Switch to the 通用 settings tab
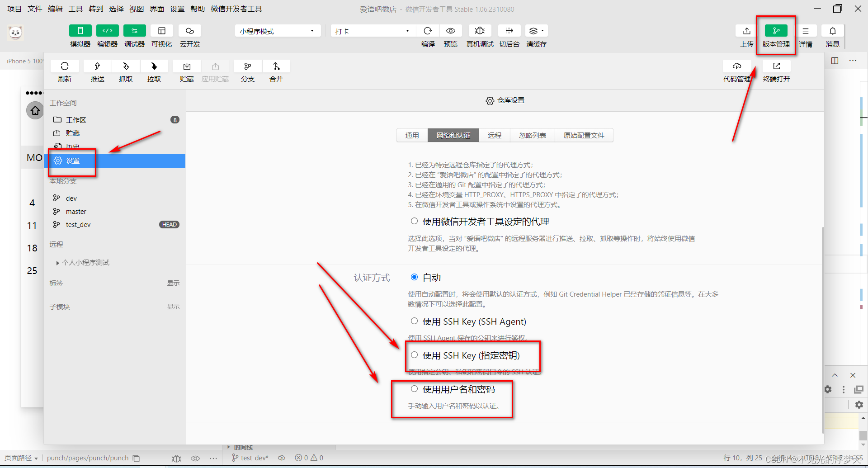 412,135
